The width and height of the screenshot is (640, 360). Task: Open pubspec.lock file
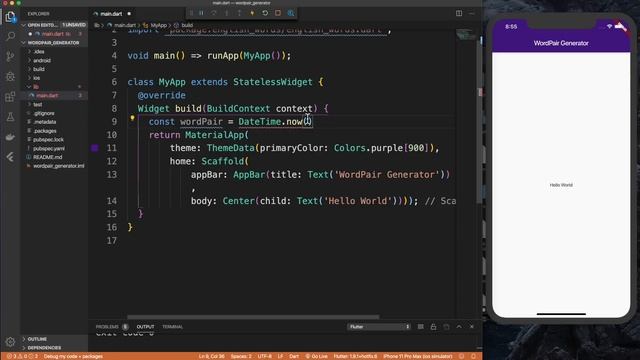(x=48, y=140)
